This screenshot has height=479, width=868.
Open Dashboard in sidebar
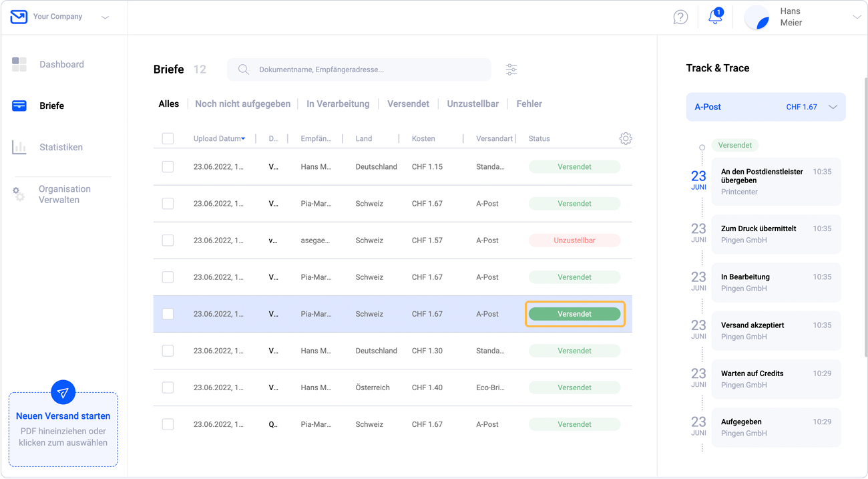click(61, 64)
